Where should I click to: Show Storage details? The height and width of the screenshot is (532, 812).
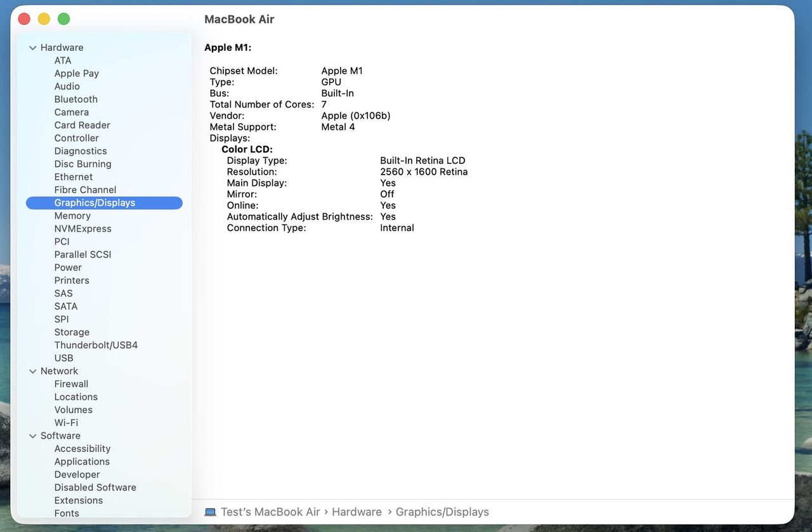72,332
